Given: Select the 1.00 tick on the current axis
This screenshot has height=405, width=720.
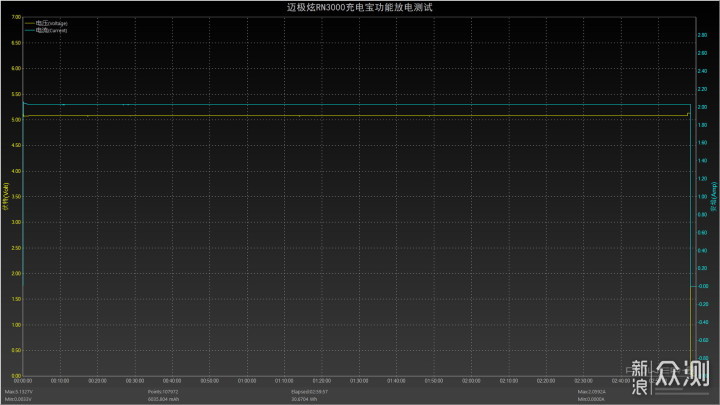Looking at the screenshot, I should coord(702,197).
